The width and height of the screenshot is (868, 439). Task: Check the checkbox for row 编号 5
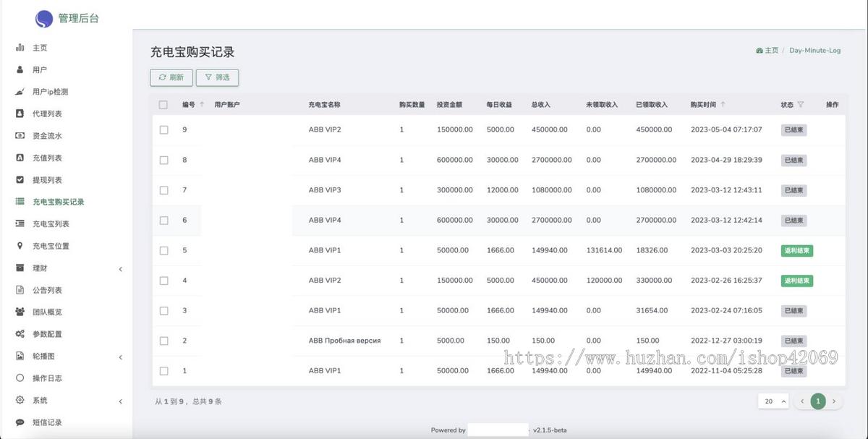[163, 250]
